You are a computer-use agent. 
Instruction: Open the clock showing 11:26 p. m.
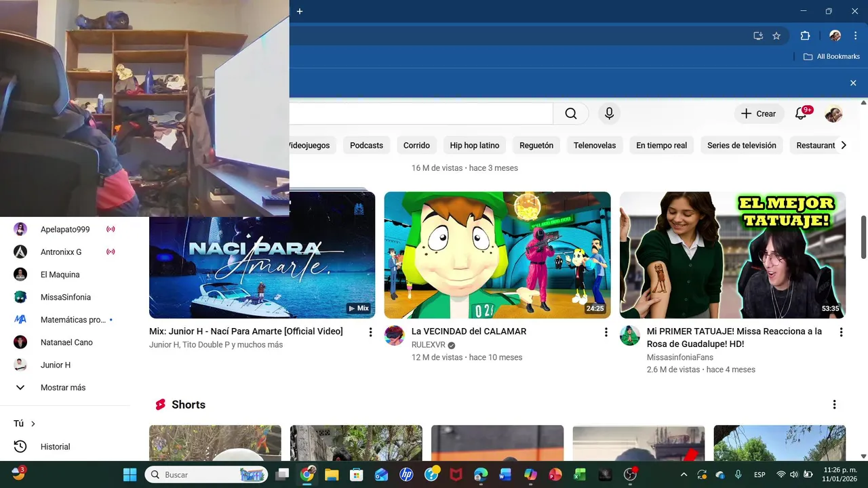840,474
